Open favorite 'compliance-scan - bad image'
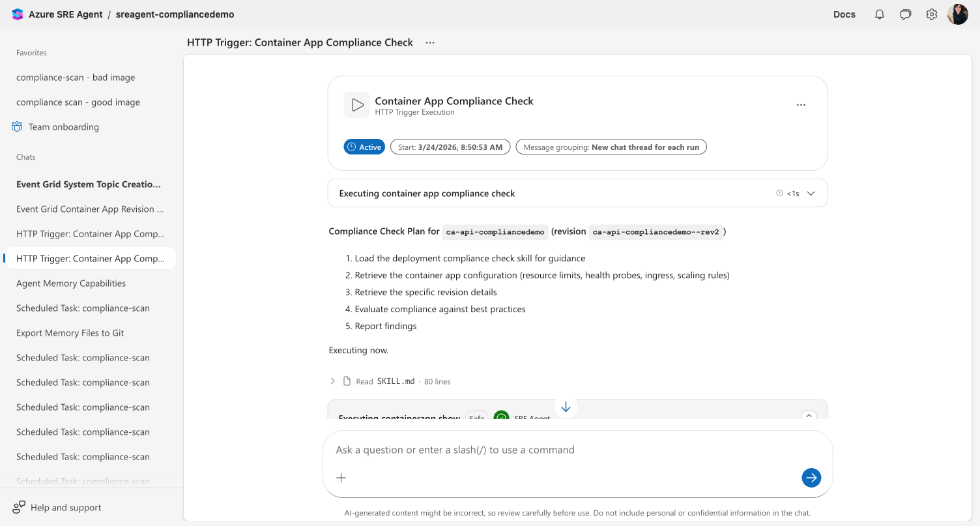Image resolution: width=980 pixels, height=526 pixels. tap(76, 78)
